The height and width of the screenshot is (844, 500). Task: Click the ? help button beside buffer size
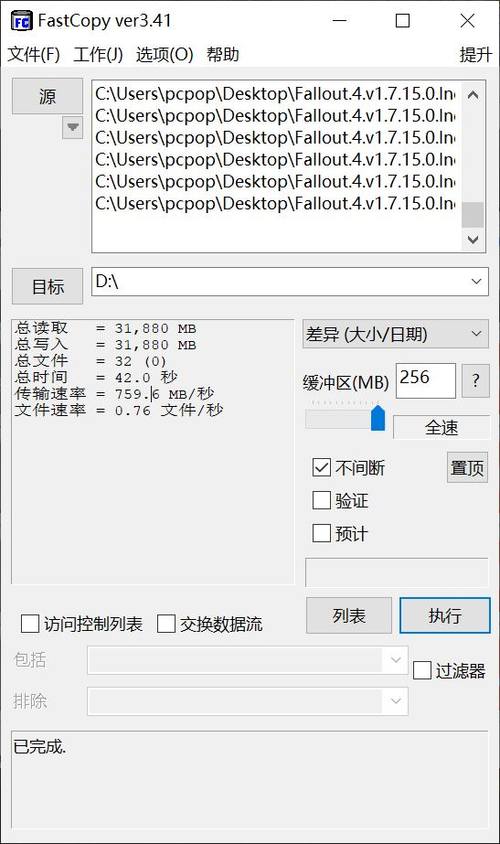point(475,381)
